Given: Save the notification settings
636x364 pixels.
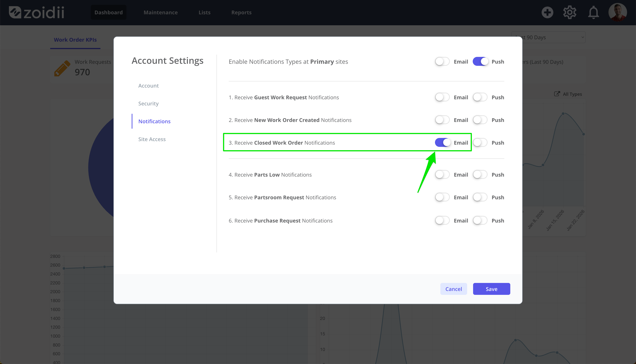Looking at the screenshot, I should [491, 289].
